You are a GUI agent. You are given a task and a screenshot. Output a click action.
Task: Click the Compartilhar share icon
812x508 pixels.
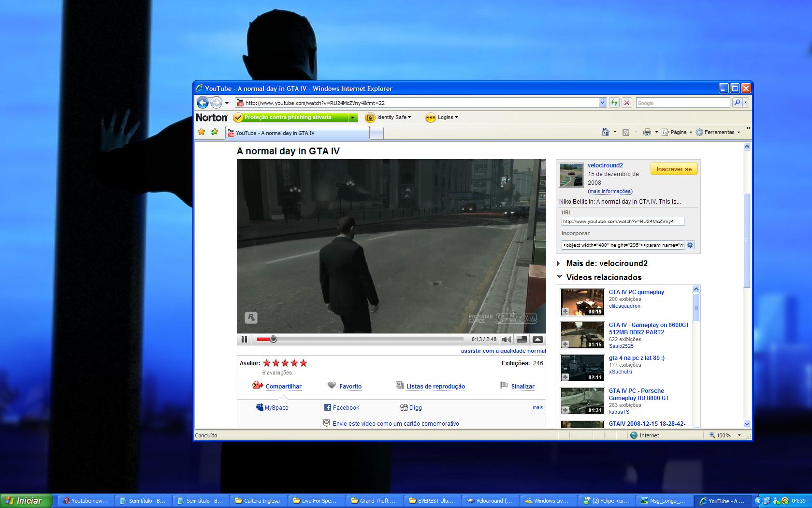[257, 385]
